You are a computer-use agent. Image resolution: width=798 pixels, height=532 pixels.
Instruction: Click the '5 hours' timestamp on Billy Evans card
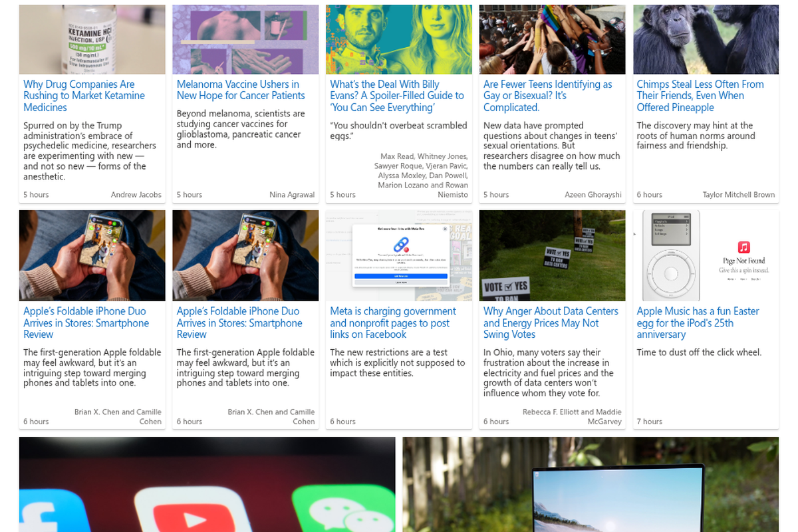(342, 195)
